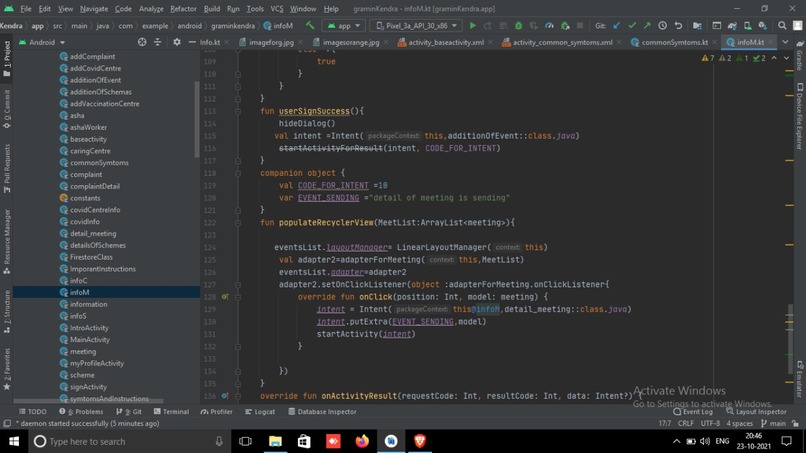Click the Make Project hammer icon
806x453 pixels.
pyautogui.click(x=310, y=25)
